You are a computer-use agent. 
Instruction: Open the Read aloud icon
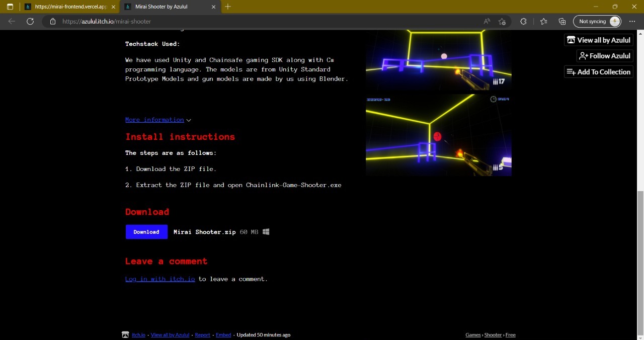pos(487,21)
